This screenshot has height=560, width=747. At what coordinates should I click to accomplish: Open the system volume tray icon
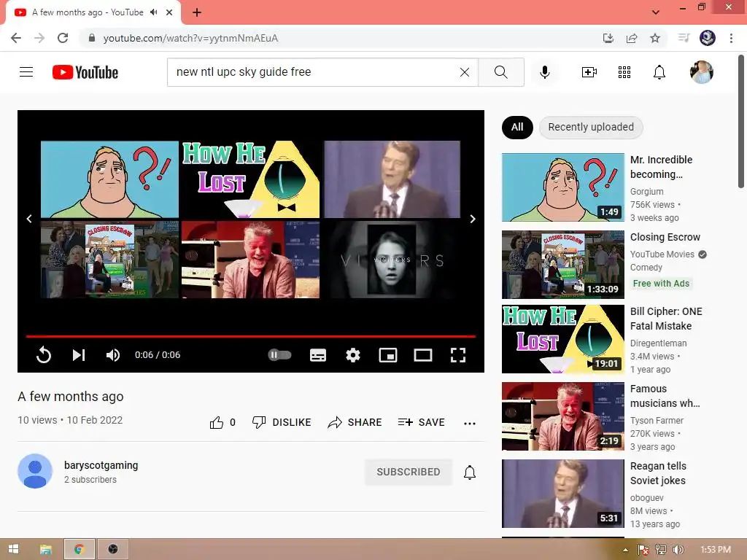[x=678, y=550]
